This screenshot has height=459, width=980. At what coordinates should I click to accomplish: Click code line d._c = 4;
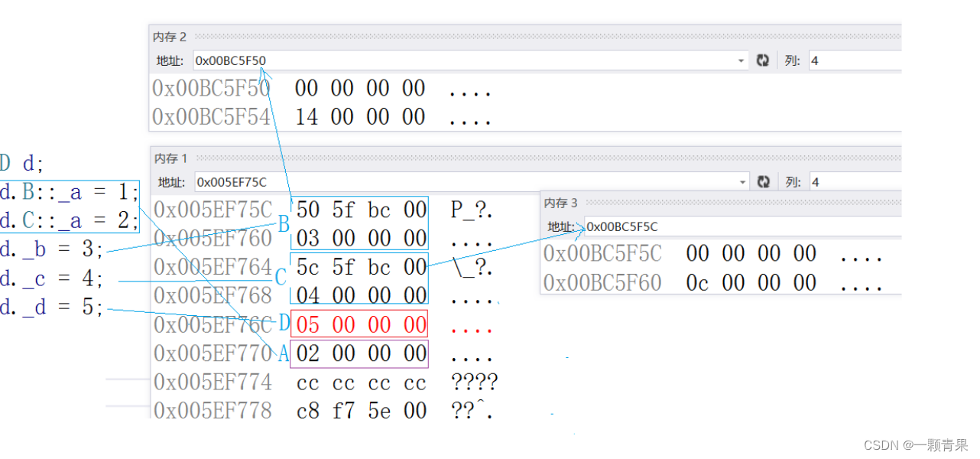52,278
